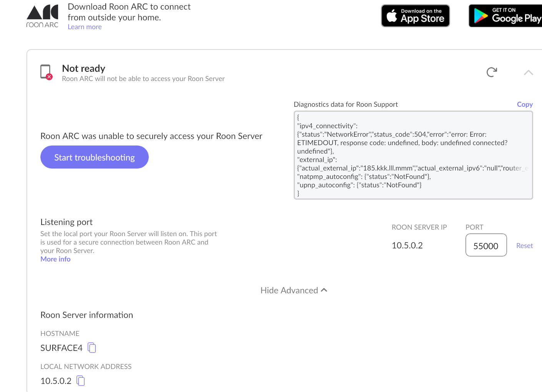The width and height of the screenshot is (542, 392).
Task: Copy the SURFACE4 hostname
Action: [91, 348]
